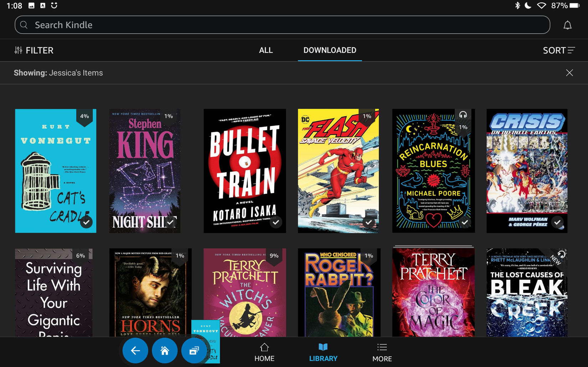Tap the 6% badge on Surviving Life

point(81,256)
